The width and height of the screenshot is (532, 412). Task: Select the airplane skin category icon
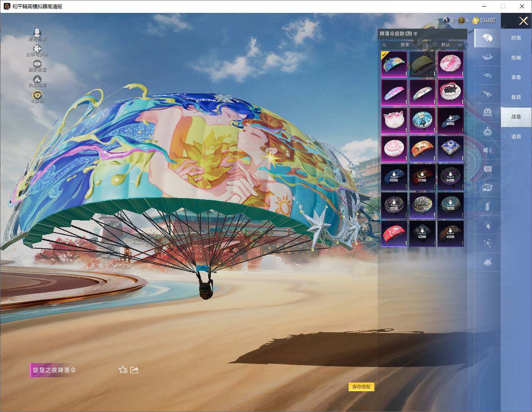(x=487, y=94)
